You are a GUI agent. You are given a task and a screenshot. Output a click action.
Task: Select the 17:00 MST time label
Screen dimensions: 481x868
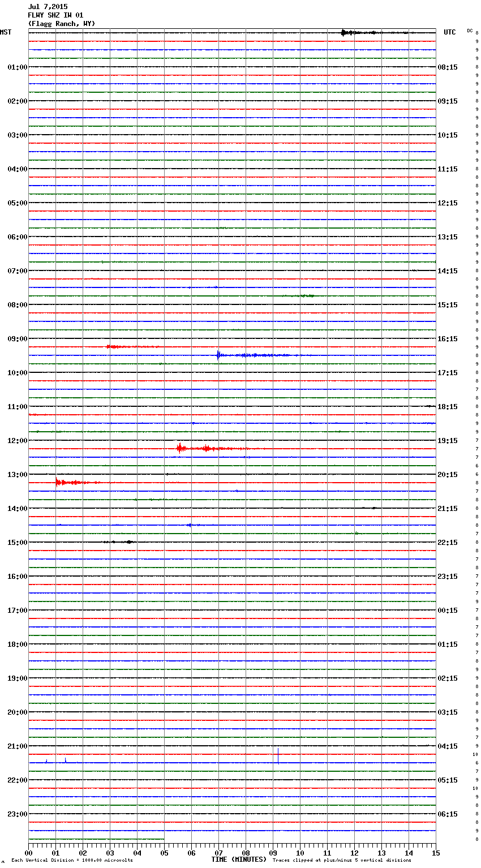point(17,611)
